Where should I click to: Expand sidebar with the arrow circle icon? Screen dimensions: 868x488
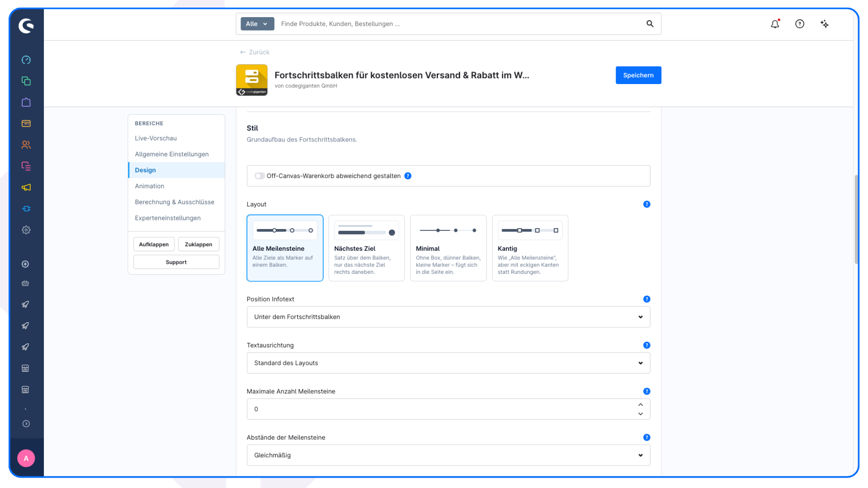pyautogui.click(x=26, y=423)
